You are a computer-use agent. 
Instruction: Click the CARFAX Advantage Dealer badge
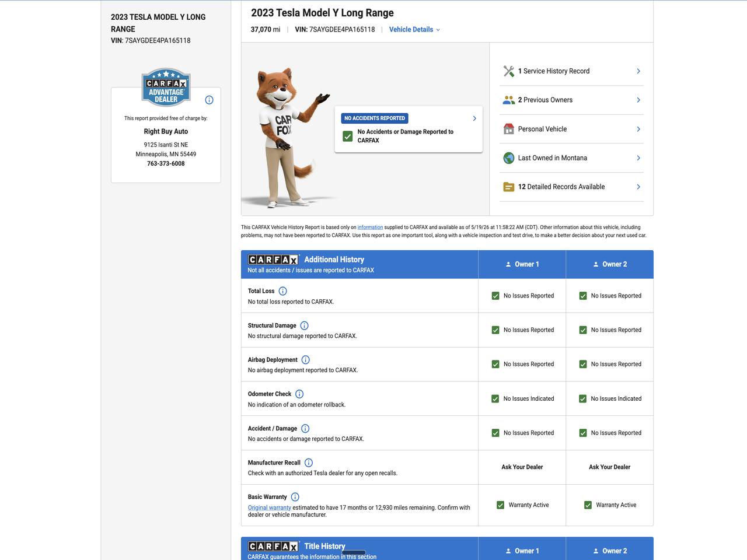pos(166,87)
